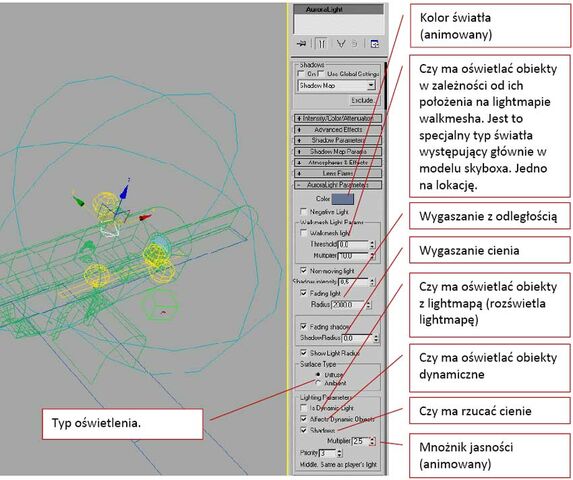This screenshot has height=480, width=573.
Task: Open the light Color swatch
Action: pos(343,199)
